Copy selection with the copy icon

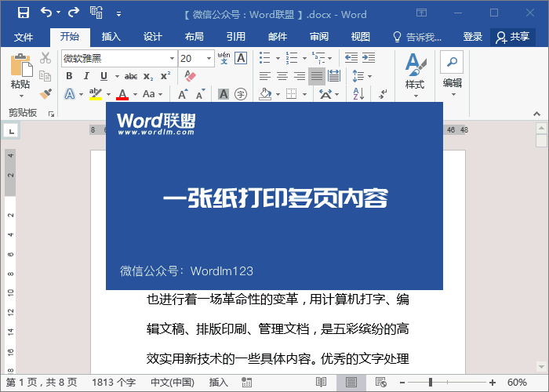[45, 76]
